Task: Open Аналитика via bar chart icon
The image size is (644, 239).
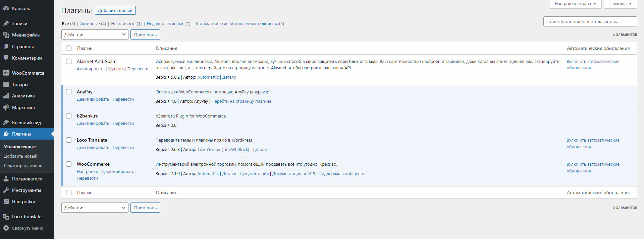Action: click(x=6, y=96)
